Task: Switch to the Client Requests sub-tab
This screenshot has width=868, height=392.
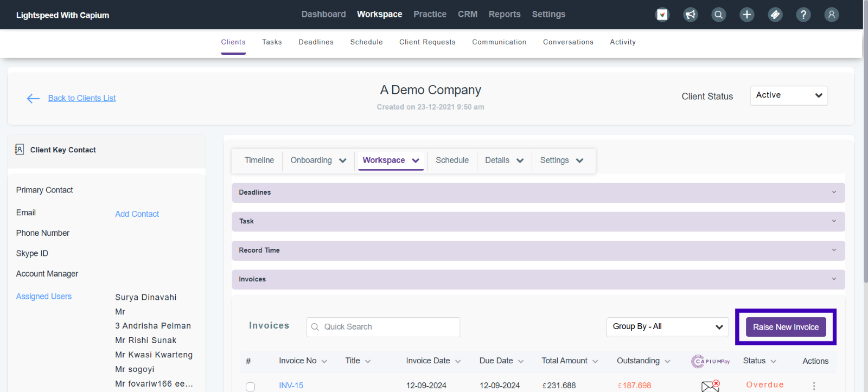Action: click(427, 42)
